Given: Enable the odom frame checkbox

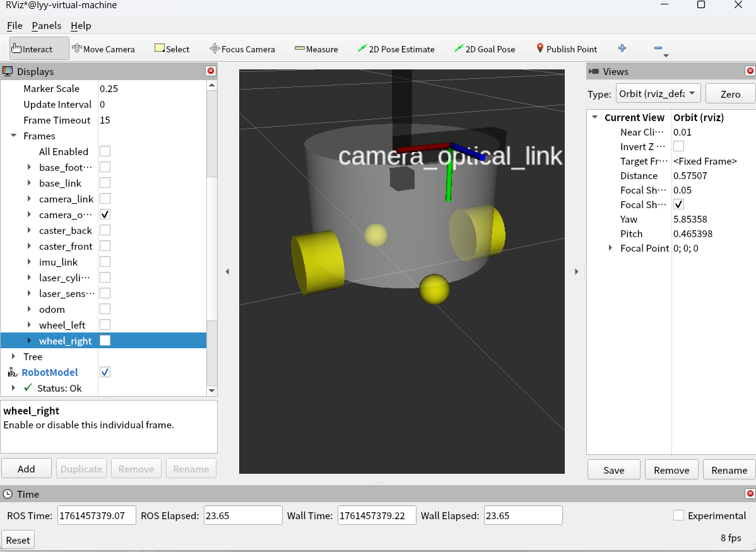Looking at the screenshot, I should click(x=105, y=309).
